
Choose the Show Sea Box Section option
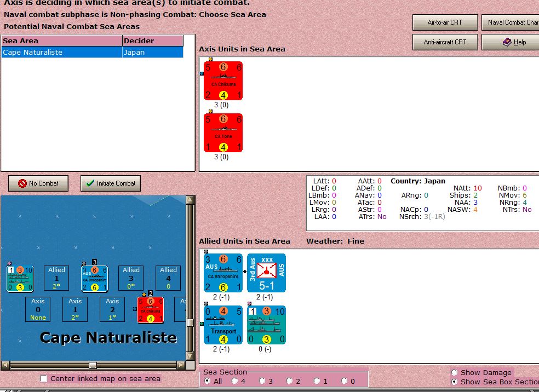[455, 382]
